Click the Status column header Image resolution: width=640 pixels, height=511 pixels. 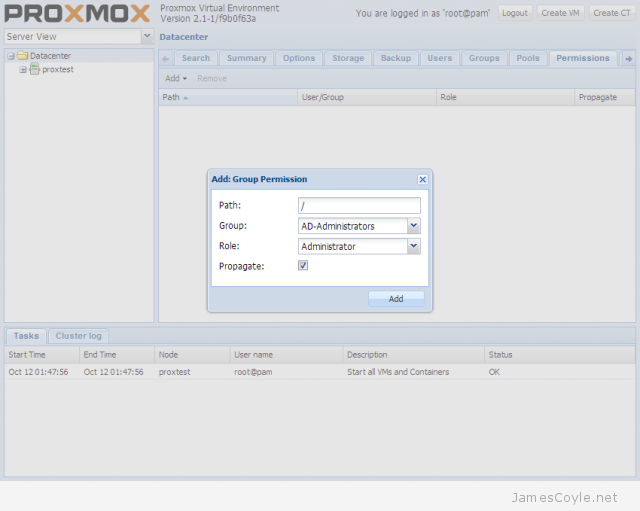560,355
